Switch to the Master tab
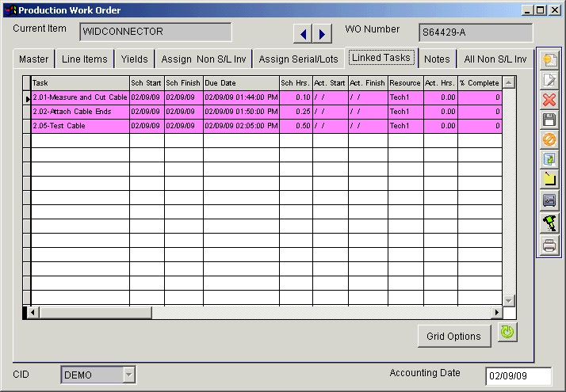Image resolution: width=566 pixels, height=392 pixels. 34,59
